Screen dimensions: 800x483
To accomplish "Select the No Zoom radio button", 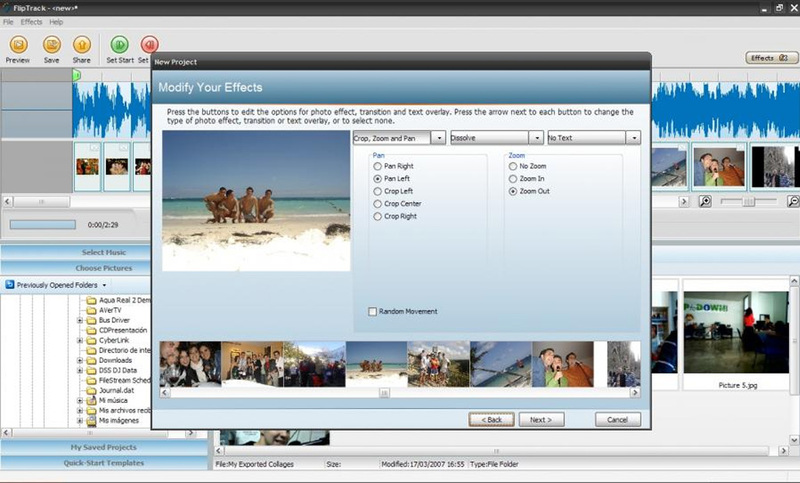I will (x=513, y=166).
